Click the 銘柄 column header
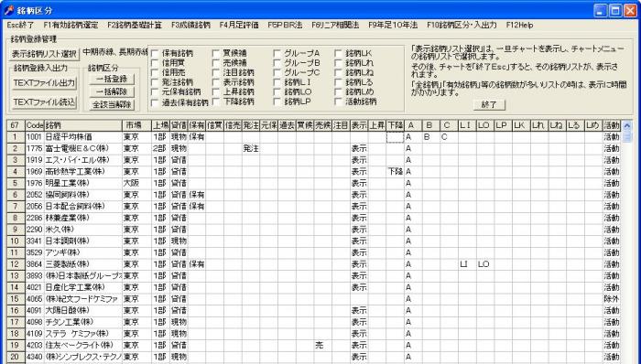 (x=82, y=125)
